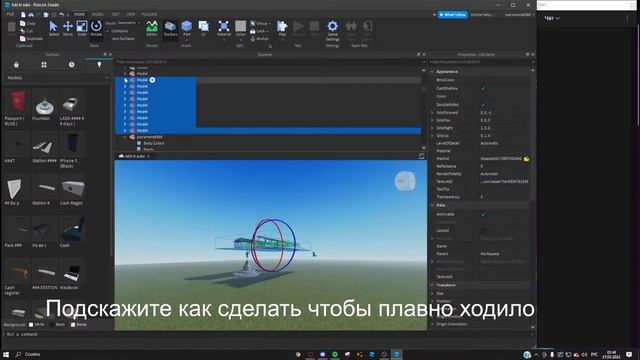This screenshot has width=640, height=360.
Task: Switch to the TEST ribbon tab
Action: coord(116,14)
